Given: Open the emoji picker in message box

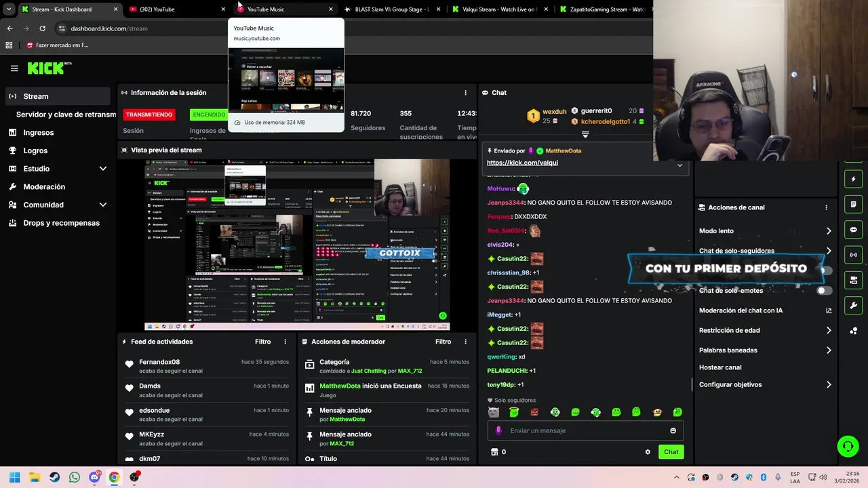Looking at the screenshot, I should pyautogui.click(x=673, y=430).
